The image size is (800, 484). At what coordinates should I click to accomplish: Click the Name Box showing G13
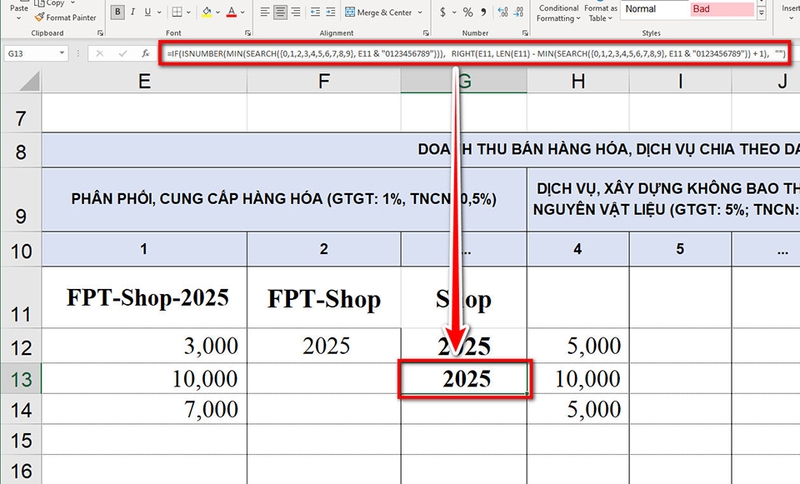point(30,53)
